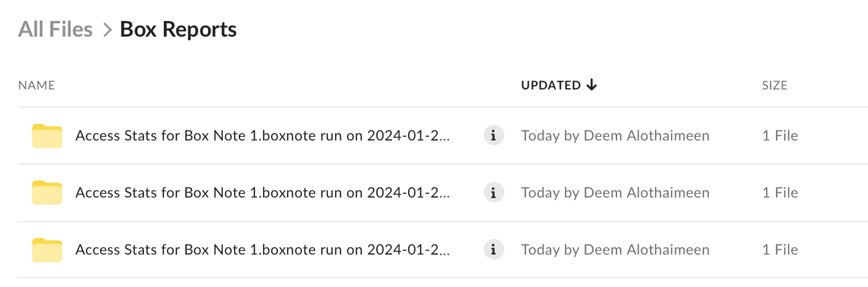Click third row's "Today by Deem Alothaimeen" text
The height and width of the screenshot is (287, 868).
615,250
